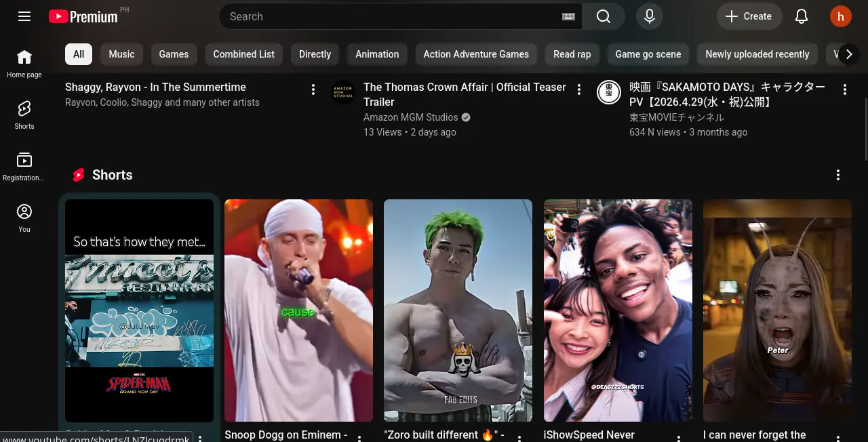Open Shorts shelf options menu
Viewport: 868px width, 442px height.
pyautogui.click(x=838, y=175)
